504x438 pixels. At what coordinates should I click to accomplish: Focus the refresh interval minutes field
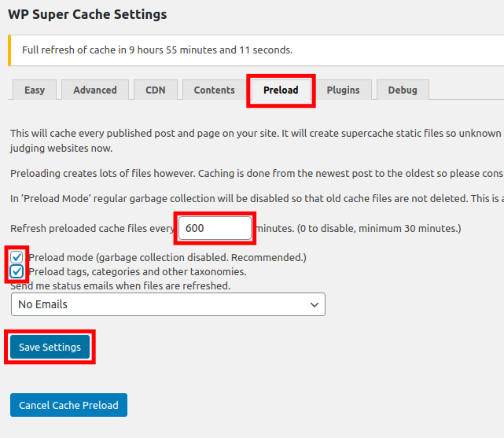point(215,228)
